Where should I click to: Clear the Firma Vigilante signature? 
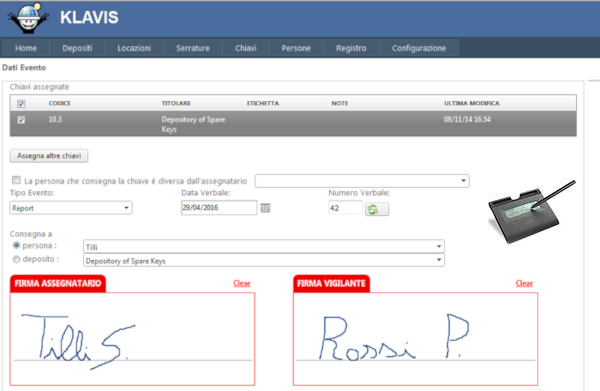(x=524, y=283)
